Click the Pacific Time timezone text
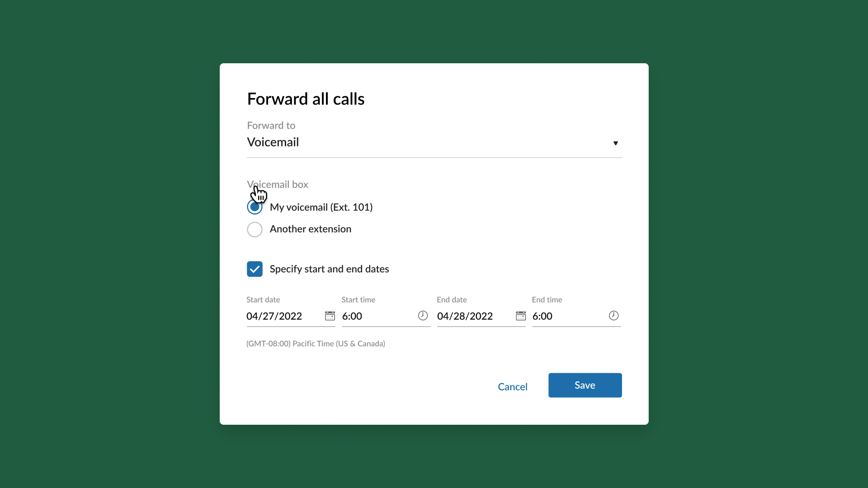This screenshot has height=488, width=868. (316, 344)
